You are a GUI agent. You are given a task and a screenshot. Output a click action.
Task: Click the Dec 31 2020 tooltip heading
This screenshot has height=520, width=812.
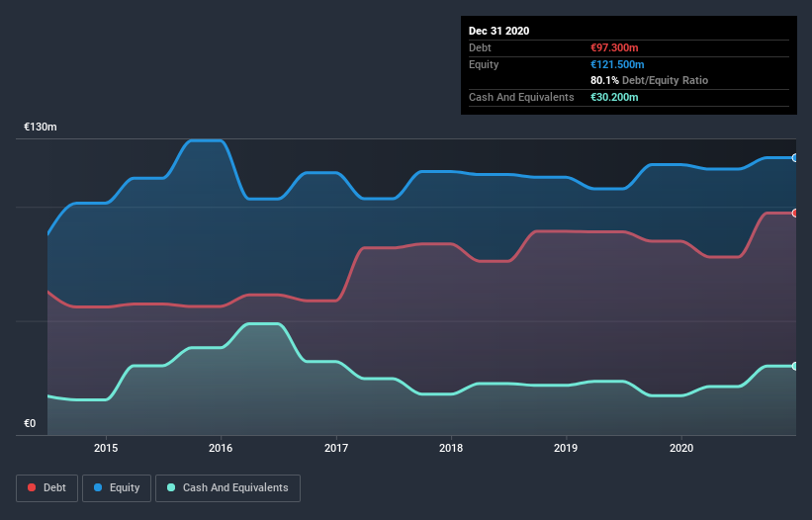[x=498, y=31]
